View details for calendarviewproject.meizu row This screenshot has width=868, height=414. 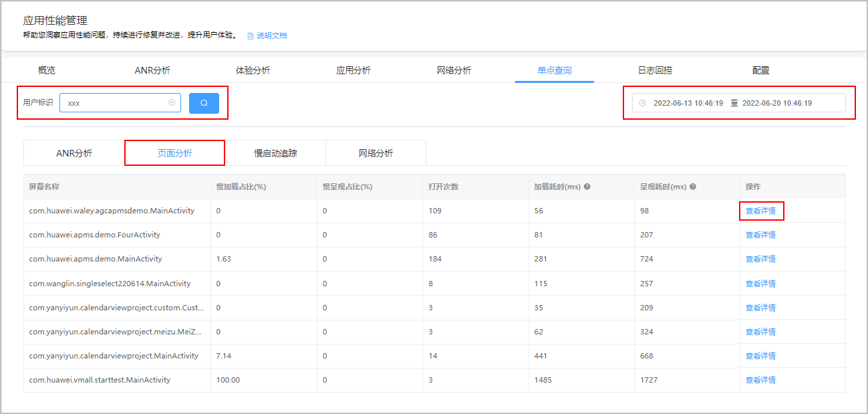tap(760, 332)
